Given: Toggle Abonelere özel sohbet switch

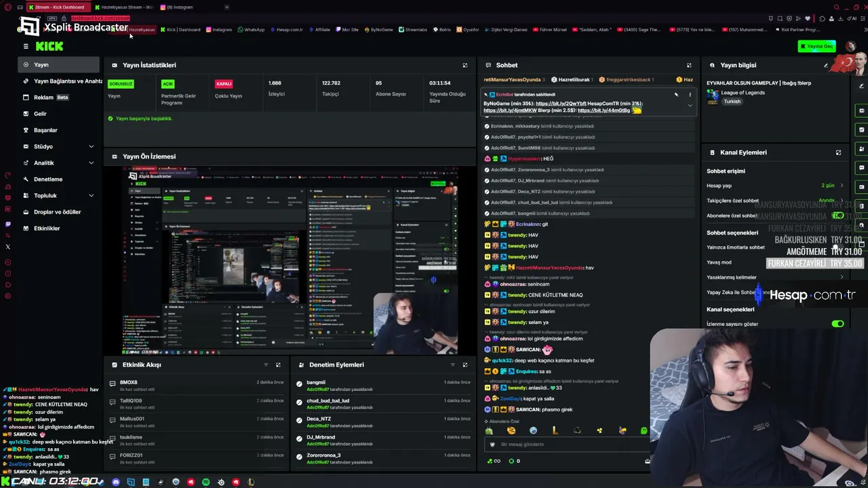Looking at the screenshot, I should tap(837, 216).
